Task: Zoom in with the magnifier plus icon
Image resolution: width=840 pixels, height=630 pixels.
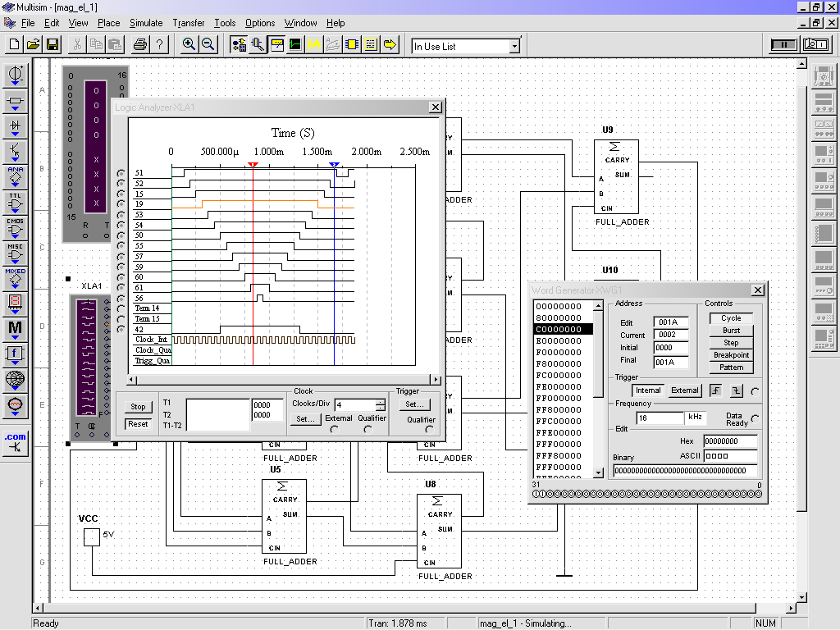Action: pos(189,44)
